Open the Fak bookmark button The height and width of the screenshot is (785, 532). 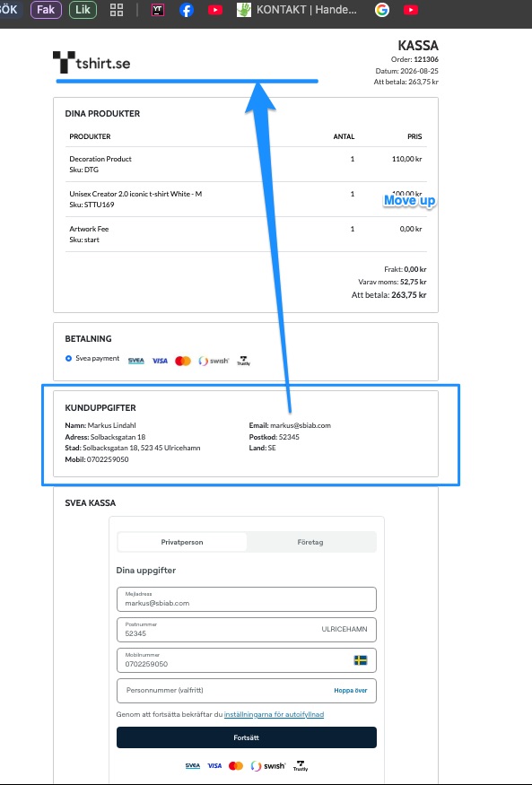[x=46, y=10]
